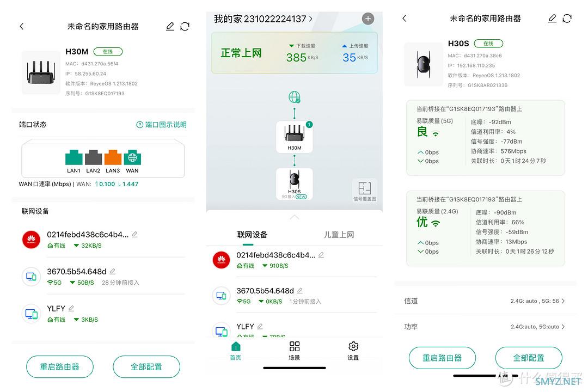Rename device YLFY on the H30M page
Screen dimensions: 588x392
(71, 308)
